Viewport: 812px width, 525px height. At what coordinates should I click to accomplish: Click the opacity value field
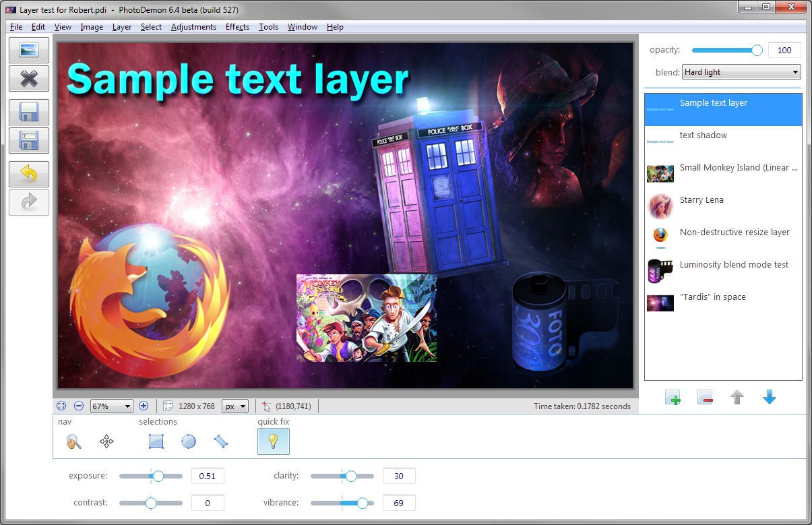pyautogui.click(x=784, y=50)
